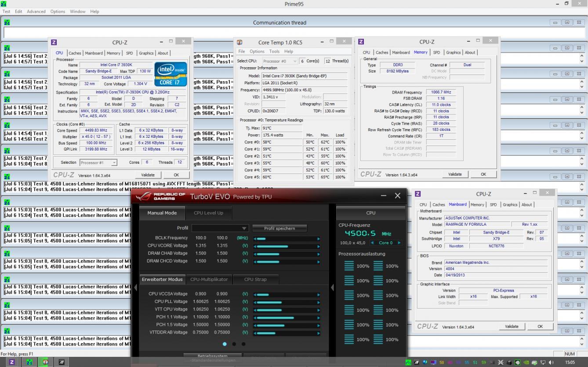Click the globe icon in the system tray
The height and width of the screenshot is (367, 588).
coord(425,363)
